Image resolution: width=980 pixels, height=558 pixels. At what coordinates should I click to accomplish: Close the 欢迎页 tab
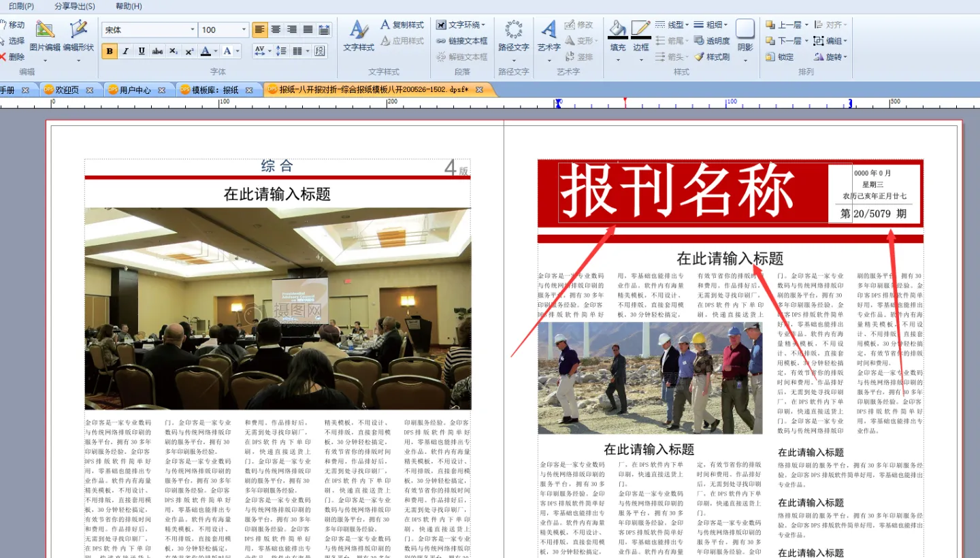(89, 90)
